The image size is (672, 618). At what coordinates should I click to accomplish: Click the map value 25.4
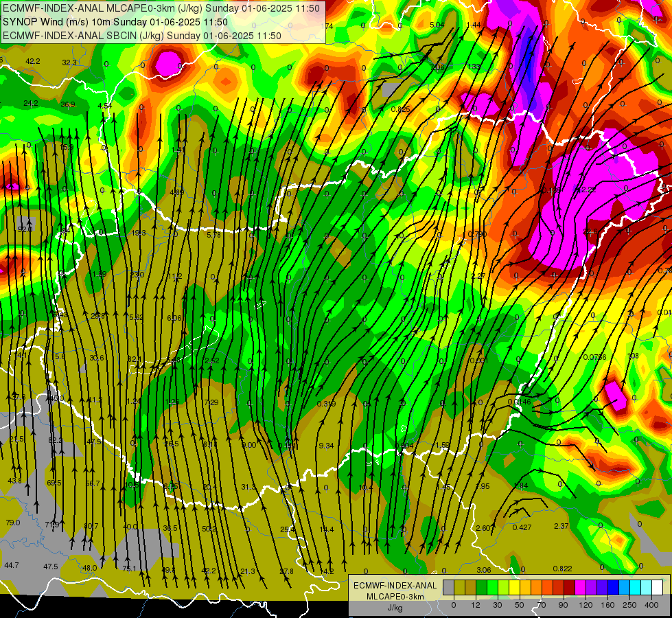(288, 529)
